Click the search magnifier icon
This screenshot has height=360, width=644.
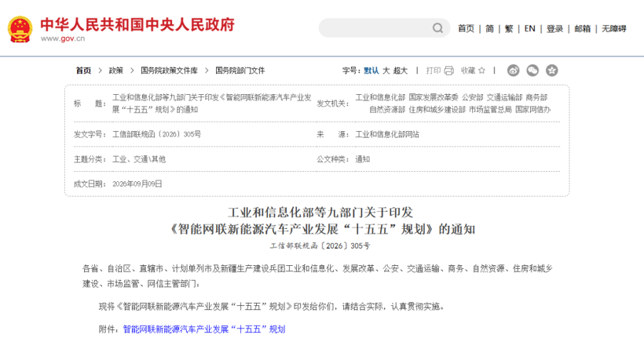coord(437,28)
